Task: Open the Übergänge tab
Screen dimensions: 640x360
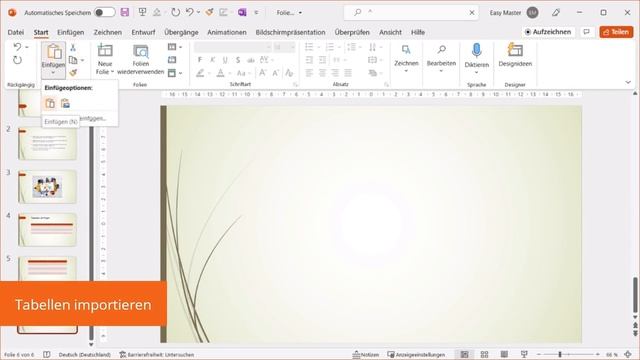Action: [x=181, y=32]
